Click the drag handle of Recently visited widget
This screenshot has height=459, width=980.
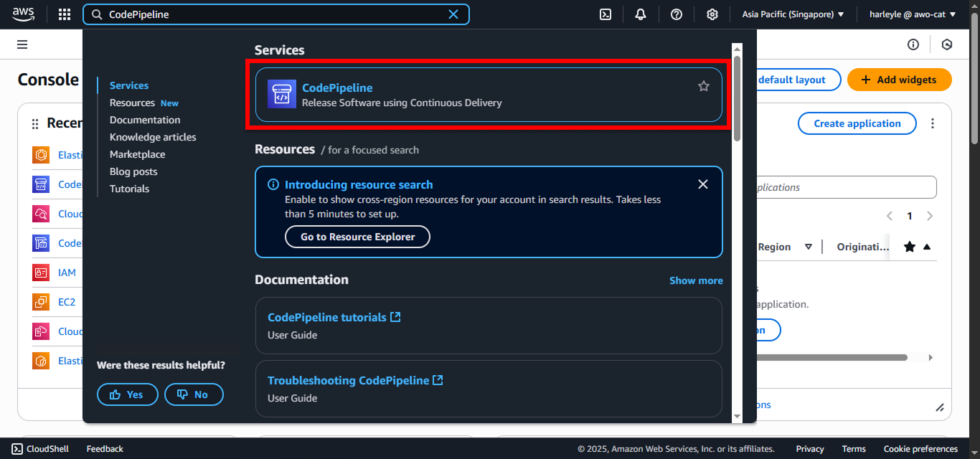click(35, 124)
